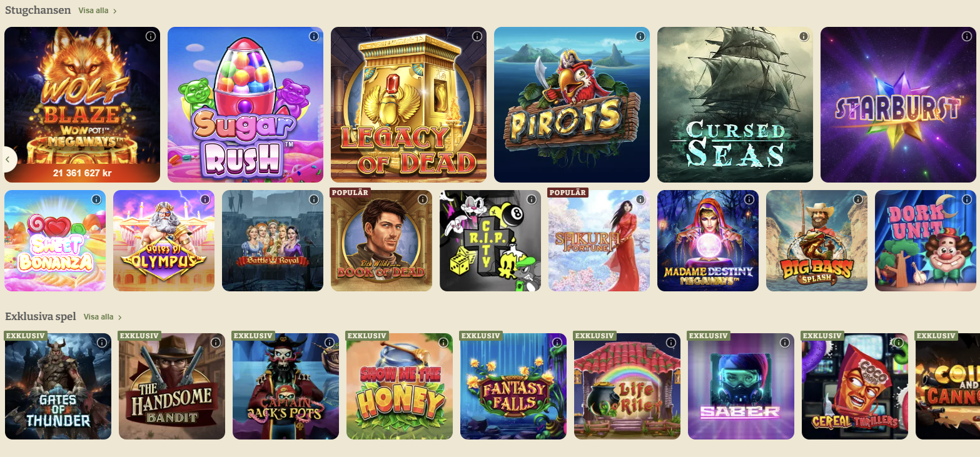Click info icon on Cursed Seas

tap(803, 36)
